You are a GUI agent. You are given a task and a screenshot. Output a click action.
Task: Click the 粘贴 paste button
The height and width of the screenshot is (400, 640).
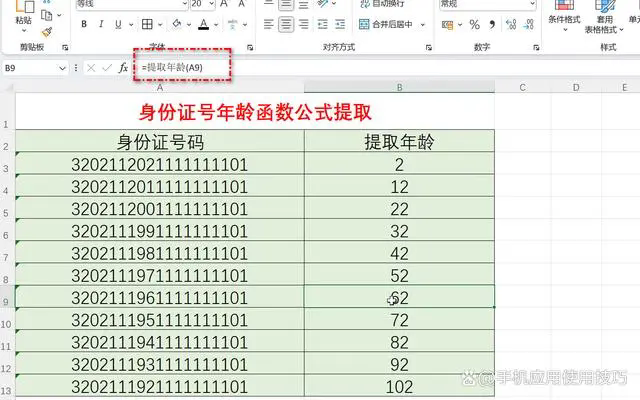click(x=23, y=19)
